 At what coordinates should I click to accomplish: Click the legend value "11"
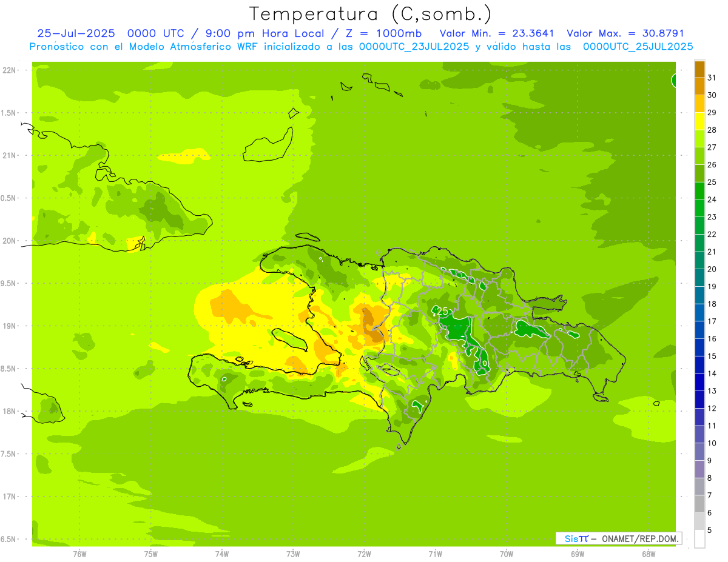click(712, 426)
